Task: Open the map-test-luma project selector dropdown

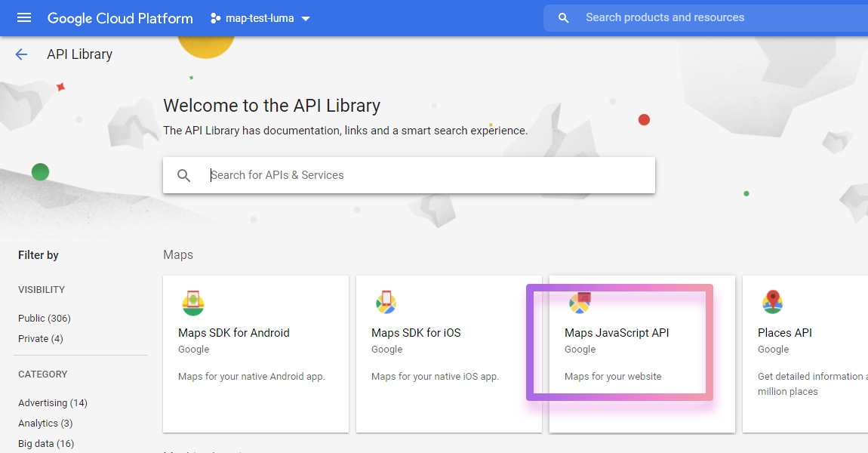Action: tap(260, 18)
